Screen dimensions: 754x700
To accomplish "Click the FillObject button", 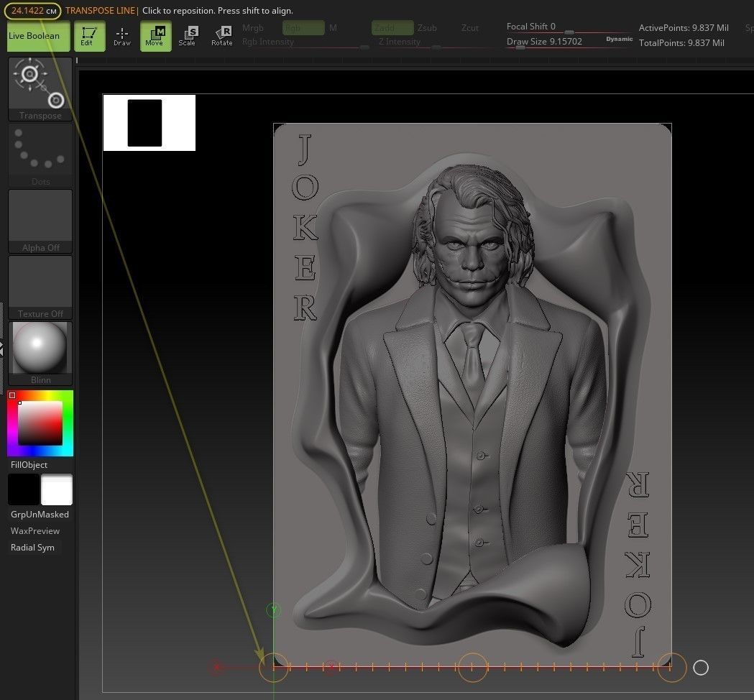I will pos(29,465).
